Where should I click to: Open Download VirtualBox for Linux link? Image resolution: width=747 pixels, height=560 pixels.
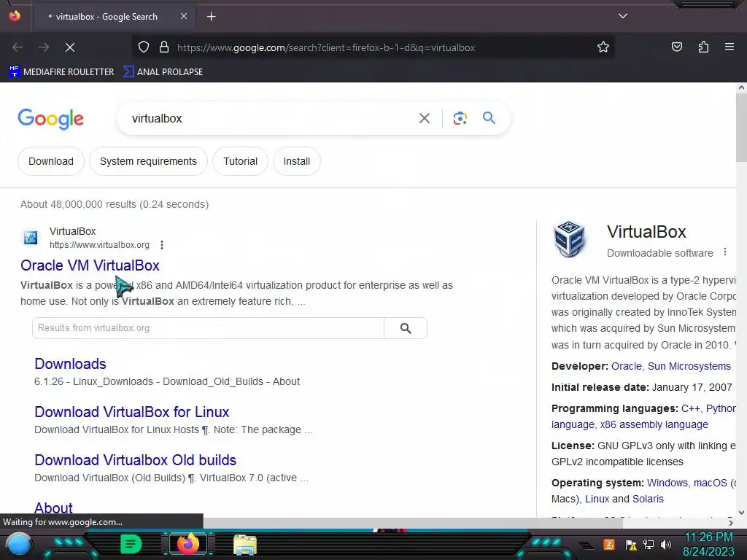click(132, 412)
